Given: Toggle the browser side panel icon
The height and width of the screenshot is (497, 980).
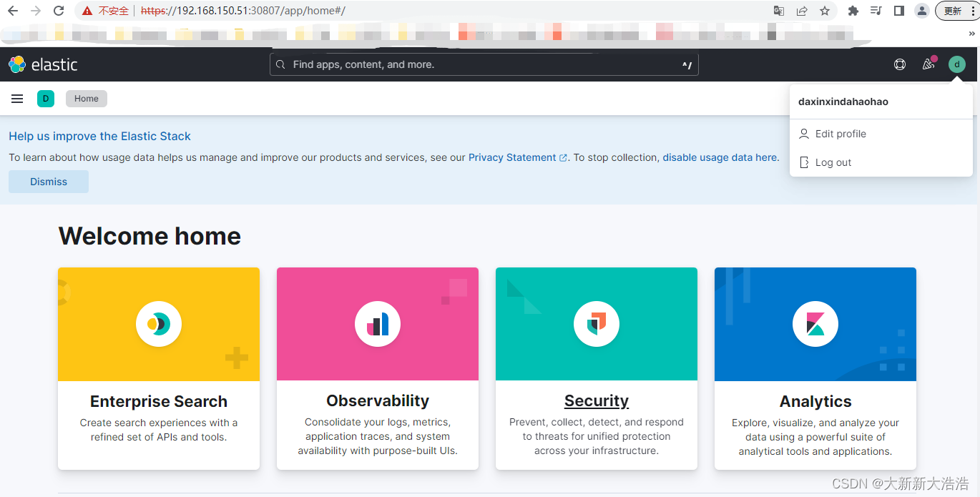Looking at the screenshot, I should pos(899,11).
